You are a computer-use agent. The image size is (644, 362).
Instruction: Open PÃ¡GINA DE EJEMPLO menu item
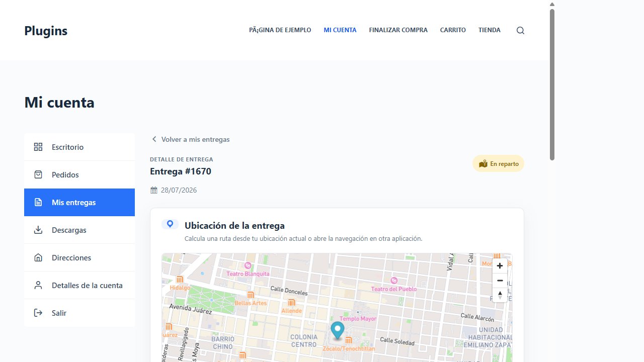pyautogui.click(x=280, y=30)
